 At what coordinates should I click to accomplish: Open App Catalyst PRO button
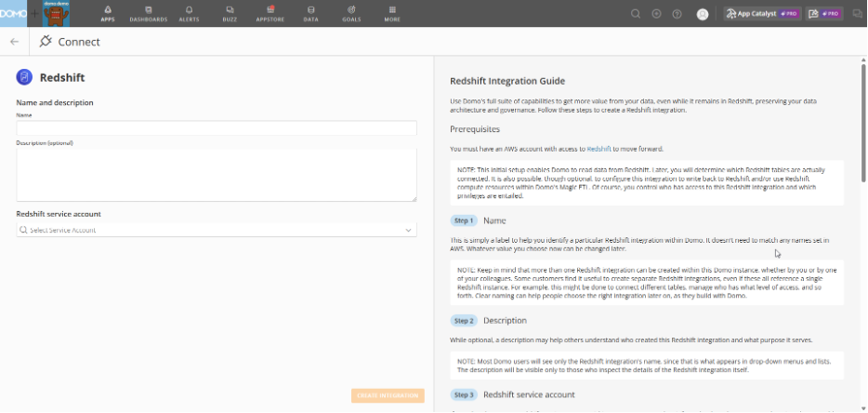coord(762,14)
